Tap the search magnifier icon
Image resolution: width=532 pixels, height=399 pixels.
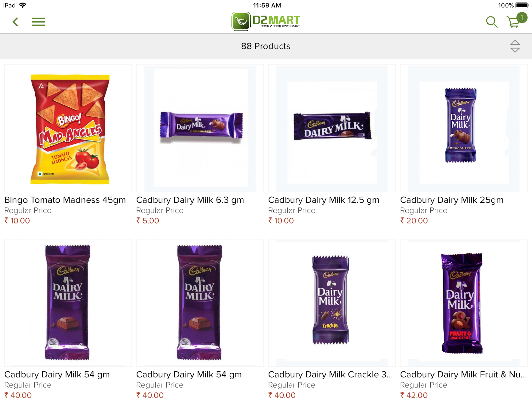(492, 22)
